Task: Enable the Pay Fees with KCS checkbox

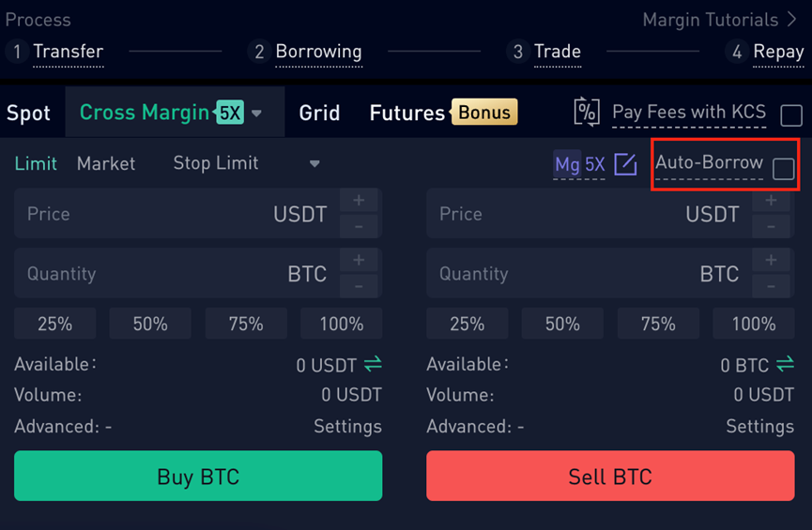Action: (791, 114)
